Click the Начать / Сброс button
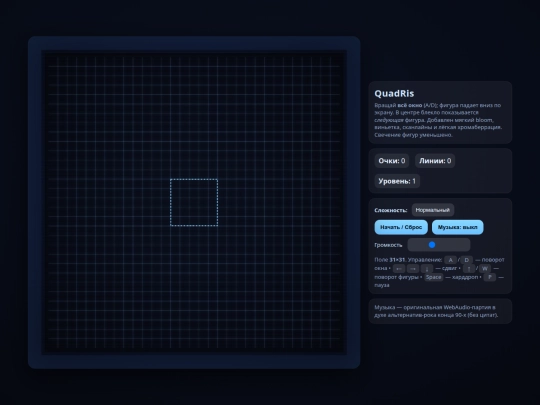 pyautogui.click(x=401, y=227)
